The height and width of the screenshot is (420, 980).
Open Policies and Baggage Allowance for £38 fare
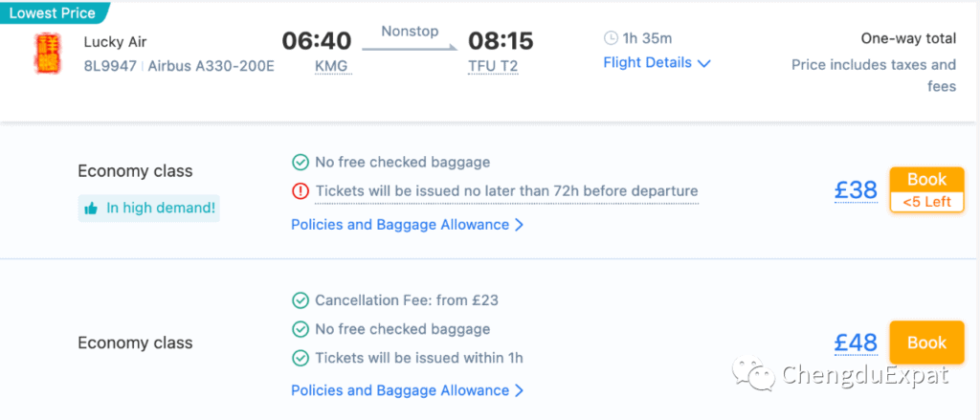click(408, 225)
